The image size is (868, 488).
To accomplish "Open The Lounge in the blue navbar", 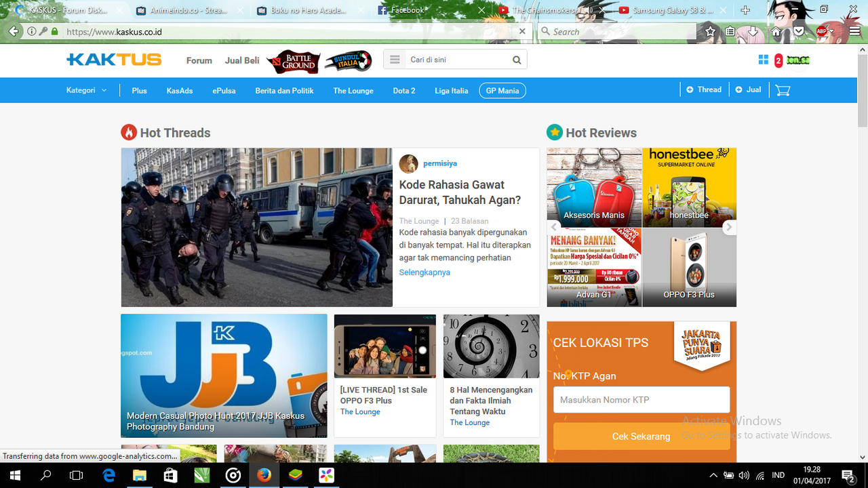I will [353, 91].
